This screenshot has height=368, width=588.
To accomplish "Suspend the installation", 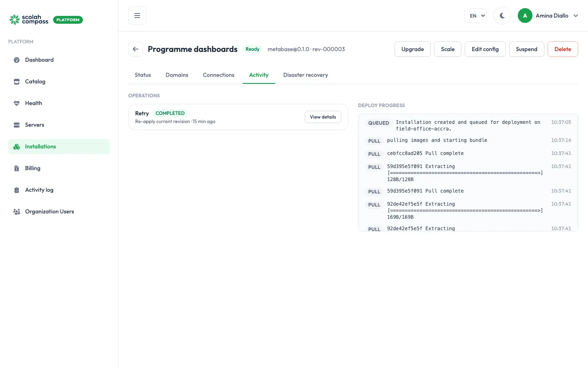I will [526, 49].
